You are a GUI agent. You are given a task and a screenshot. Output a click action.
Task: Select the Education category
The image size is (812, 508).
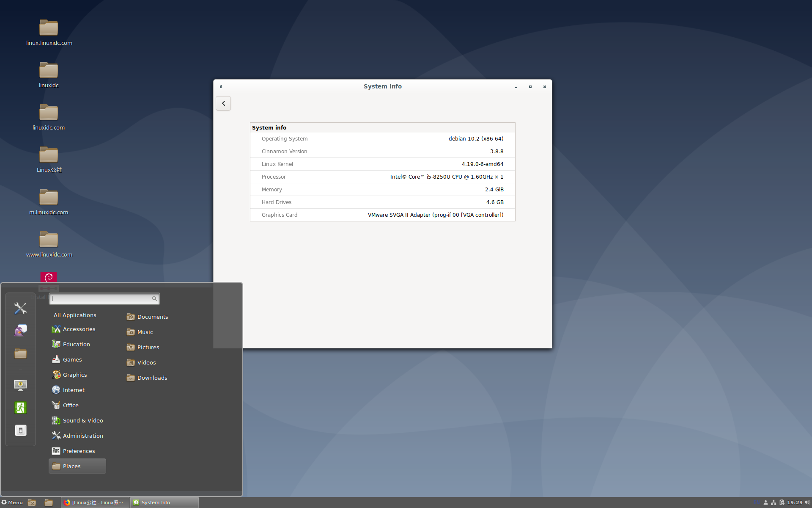[x=77, y=345]
